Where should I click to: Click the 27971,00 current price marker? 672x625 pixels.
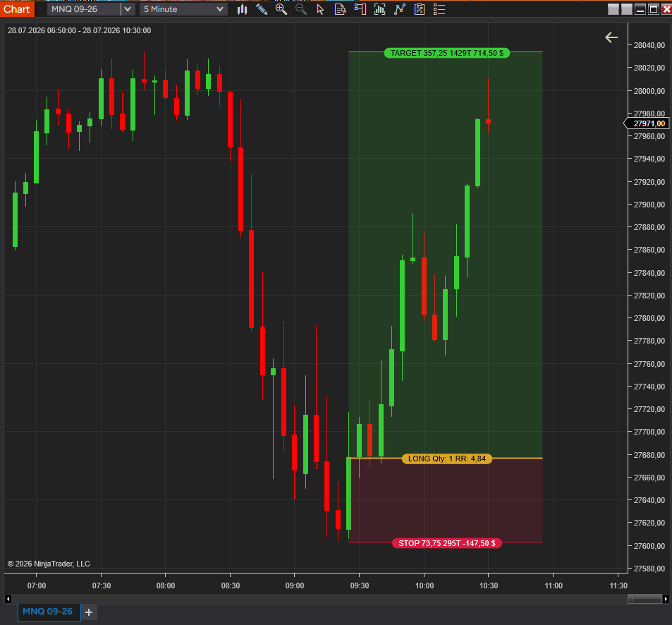[647, 123]
